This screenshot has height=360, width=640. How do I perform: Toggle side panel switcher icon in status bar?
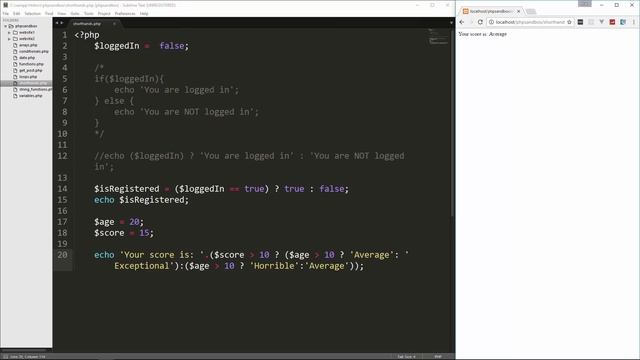click(5, 357)
